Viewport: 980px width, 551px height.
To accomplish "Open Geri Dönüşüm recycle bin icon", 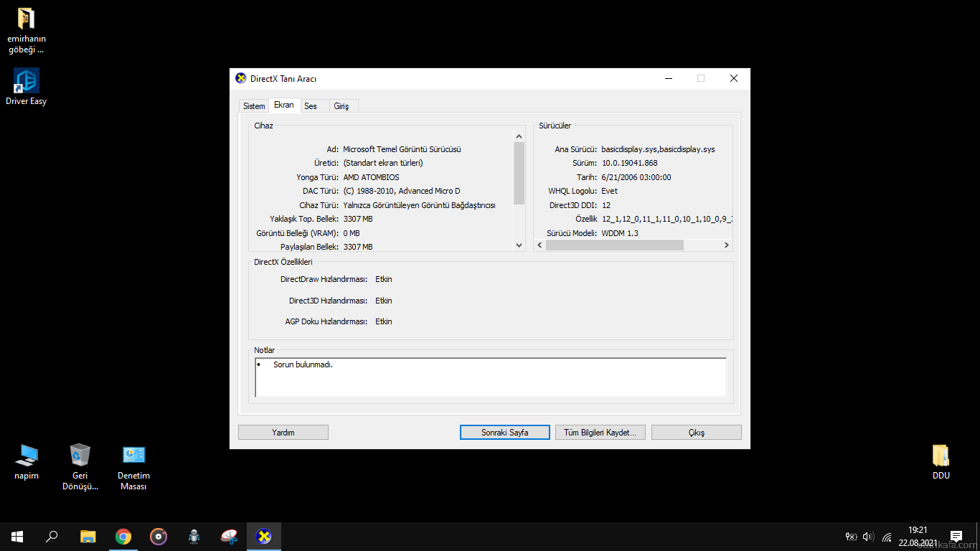I will [80, 466].
